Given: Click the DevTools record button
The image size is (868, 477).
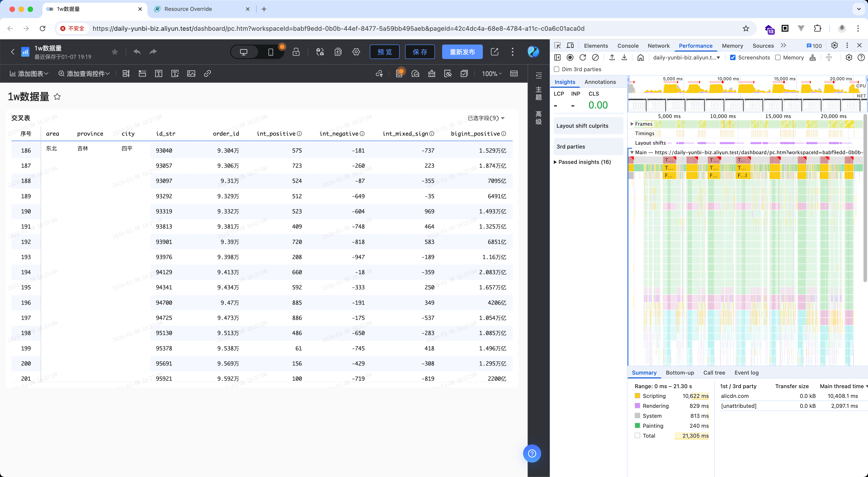Looking at the screenshot, I should tap(570, 58).
